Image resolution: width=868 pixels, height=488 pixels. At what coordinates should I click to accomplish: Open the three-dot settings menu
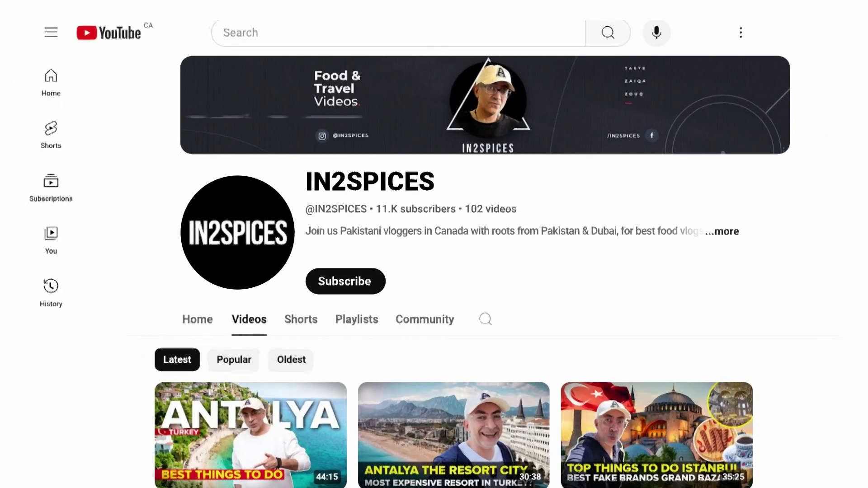pyautogui.click(x=741, y=33)
